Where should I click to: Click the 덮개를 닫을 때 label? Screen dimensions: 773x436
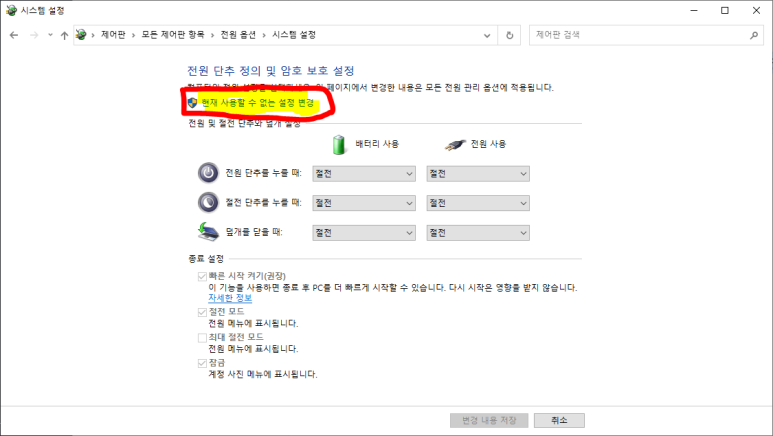(254, 232)
